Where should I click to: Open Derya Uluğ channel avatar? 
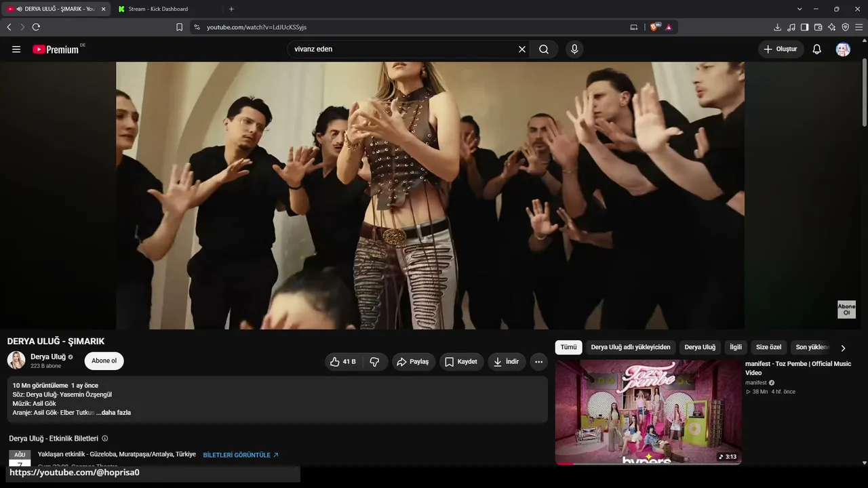click(16, 361)
